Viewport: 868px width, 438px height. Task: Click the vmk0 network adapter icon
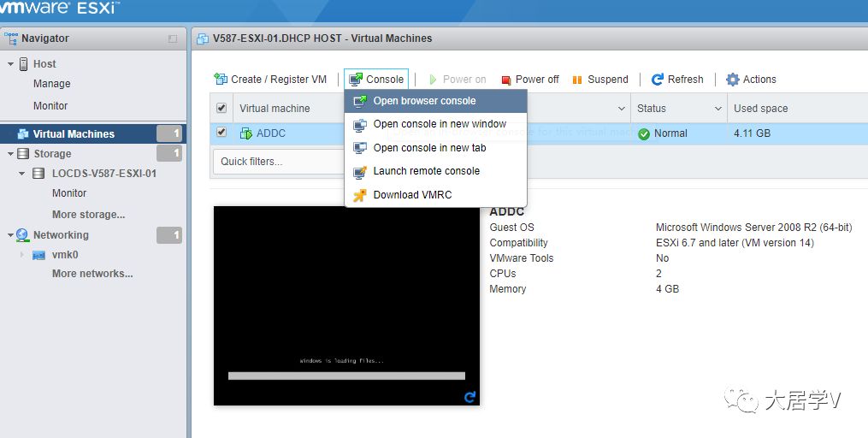pos(38,255)
